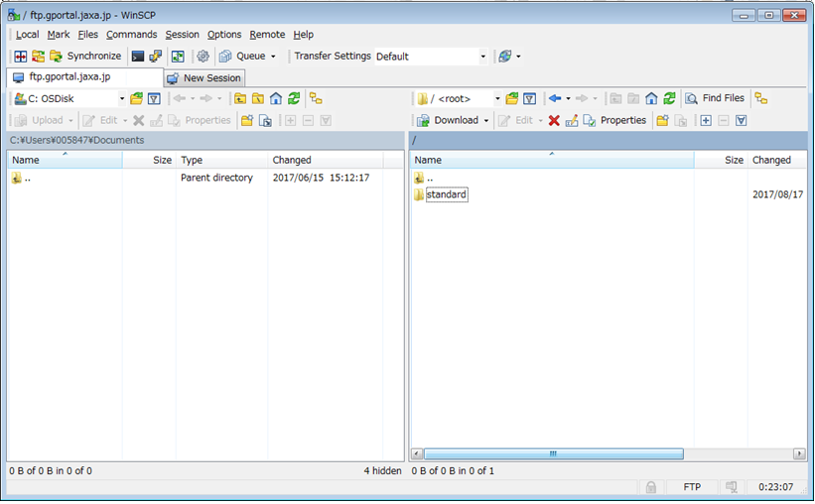The height and width of the screenshot is (504, 815).
Task: Click the Synchronize button
Action: click(85, 57)
